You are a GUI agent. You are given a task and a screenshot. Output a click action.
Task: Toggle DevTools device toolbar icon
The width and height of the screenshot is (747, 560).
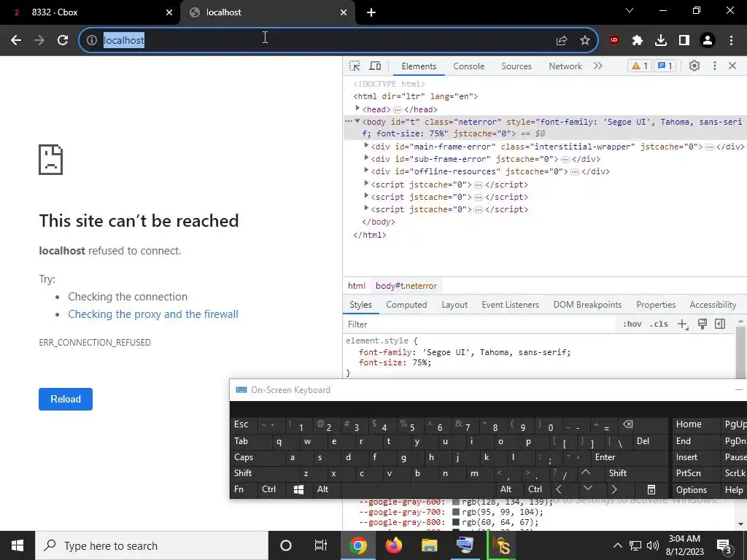376,66
